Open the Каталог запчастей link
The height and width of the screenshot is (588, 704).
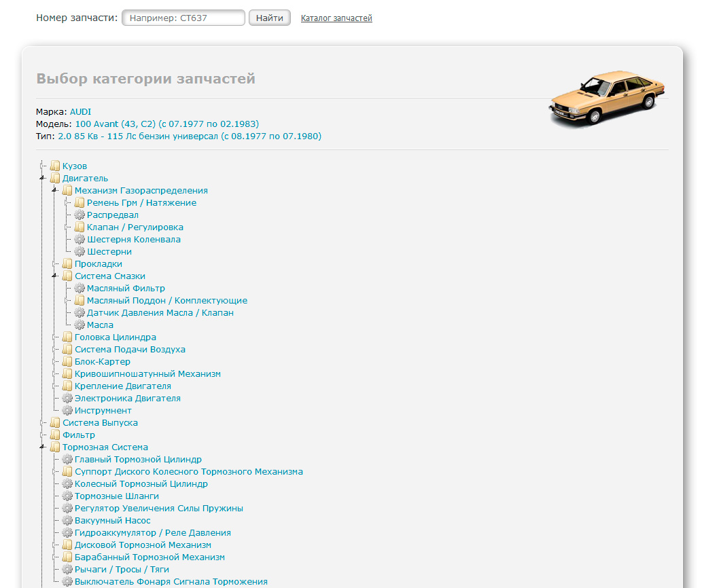coord(336,18)
